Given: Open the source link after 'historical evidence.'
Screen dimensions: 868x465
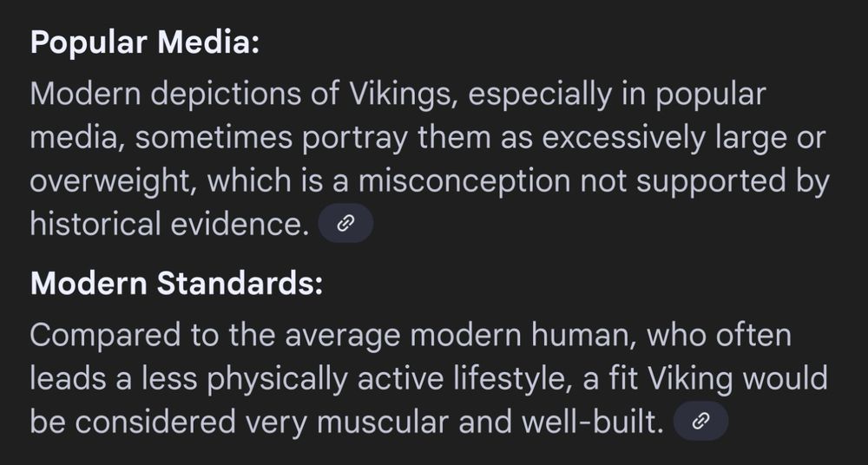Looking at the screenshot, I should click(345, 223).
